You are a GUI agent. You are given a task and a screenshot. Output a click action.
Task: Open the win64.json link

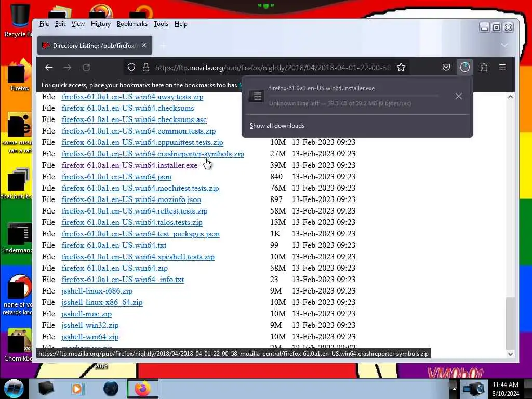point(116,177)
